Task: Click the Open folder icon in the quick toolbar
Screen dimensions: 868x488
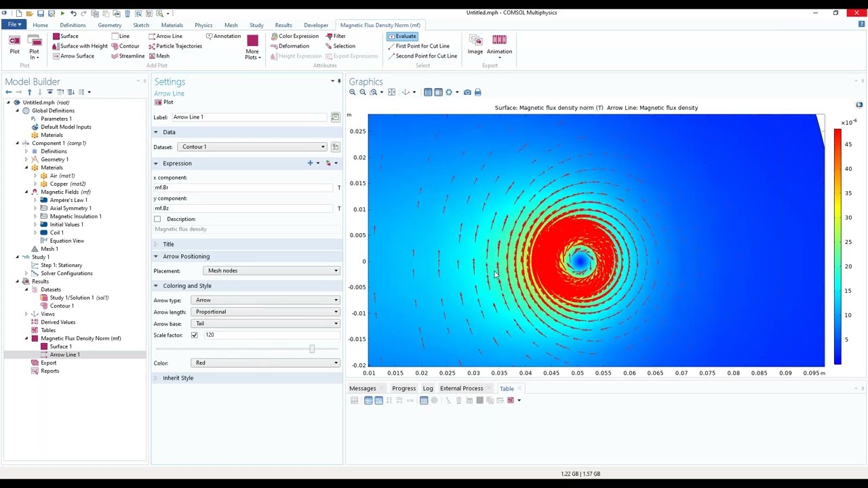Action: tap(30, 14)
